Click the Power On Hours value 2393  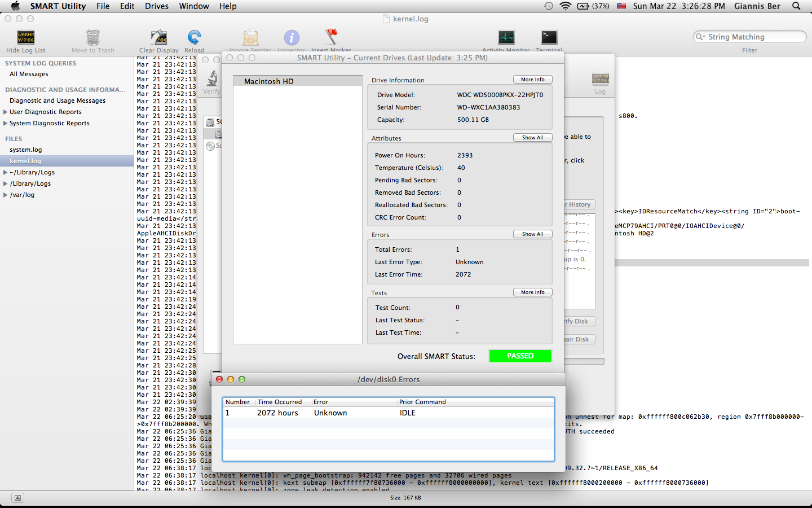[465, 155]
